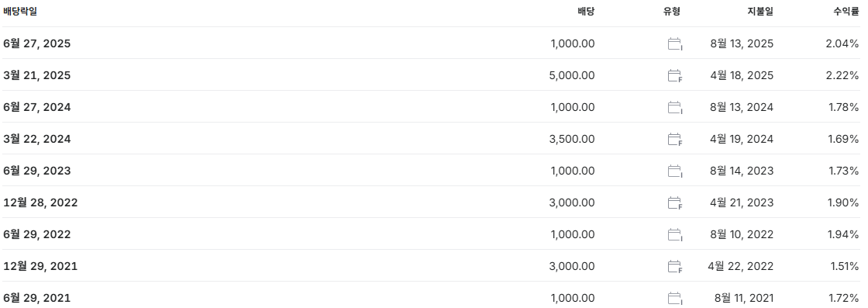Viewport: 868px width, 308px height.
Task: Click the 5,000.00 dividend amount
Action: 572,75
